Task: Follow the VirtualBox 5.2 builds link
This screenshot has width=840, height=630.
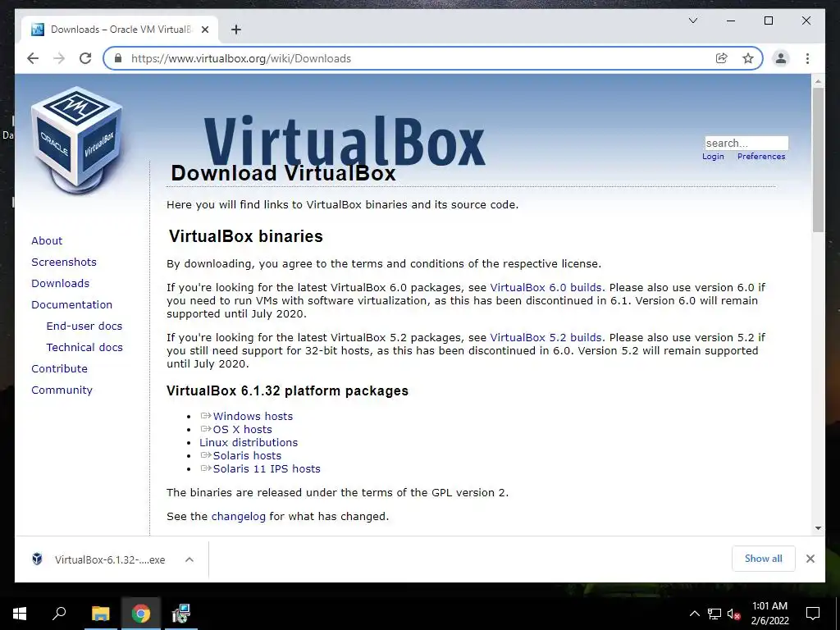Action: coord(546,338)
